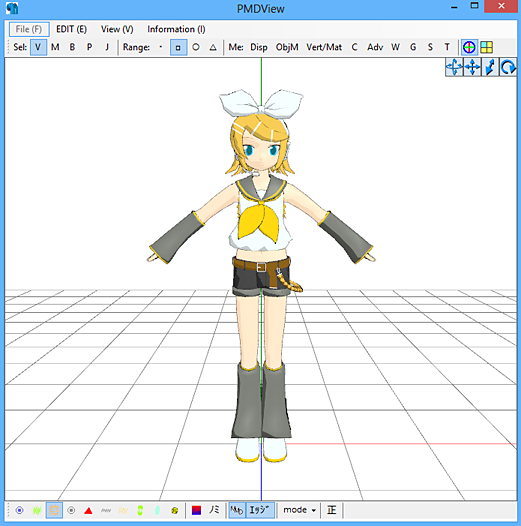
Task: Click the C toolbar button
Action: point(354,47)
